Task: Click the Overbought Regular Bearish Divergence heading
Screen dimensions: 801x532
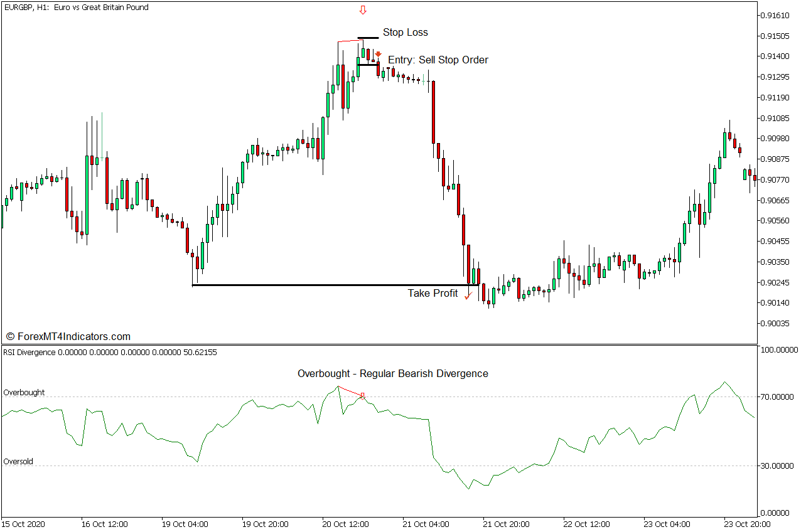Action: (393, 373)
